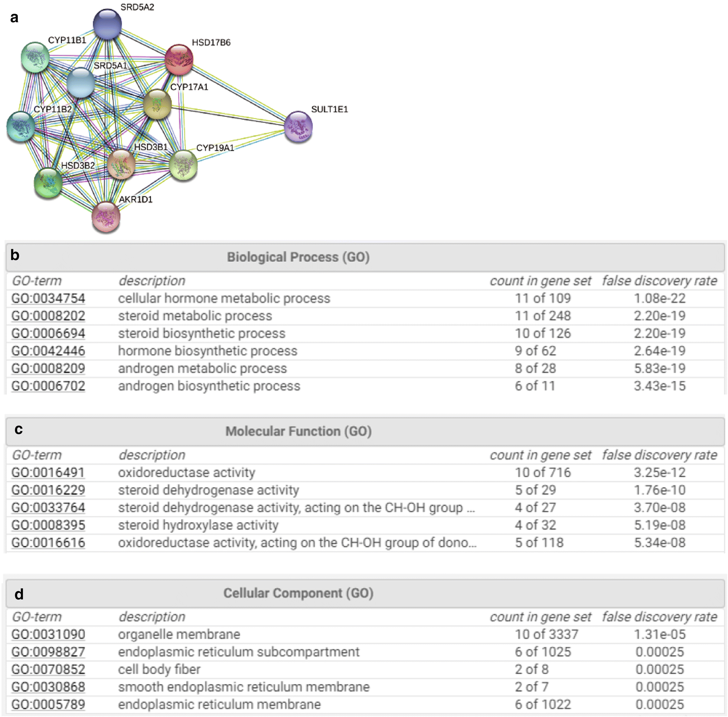Screen dimensions: 728x717
Task: Open GO:0016491 oxidoreductase link
Action: click(x=48, y=473)
